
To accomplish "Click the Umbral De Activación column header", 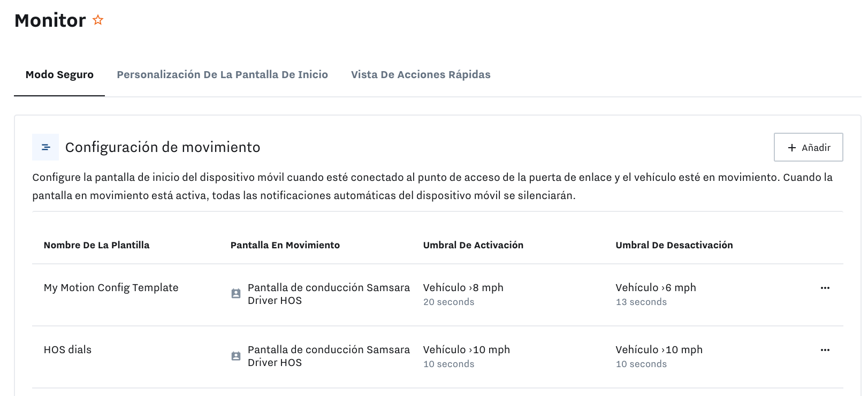I will [x=473, y=245].
